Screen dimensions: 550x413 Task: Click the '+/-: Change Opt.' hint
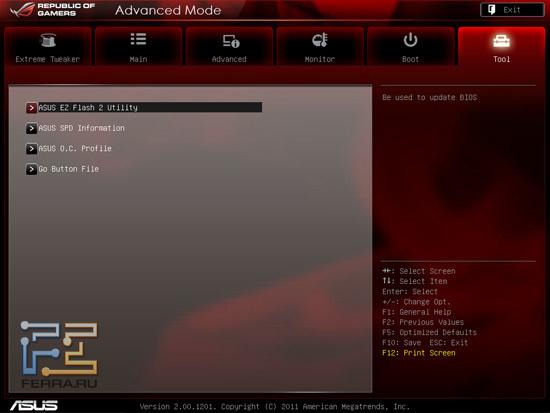pyautogui.click(x=416, y=301)
